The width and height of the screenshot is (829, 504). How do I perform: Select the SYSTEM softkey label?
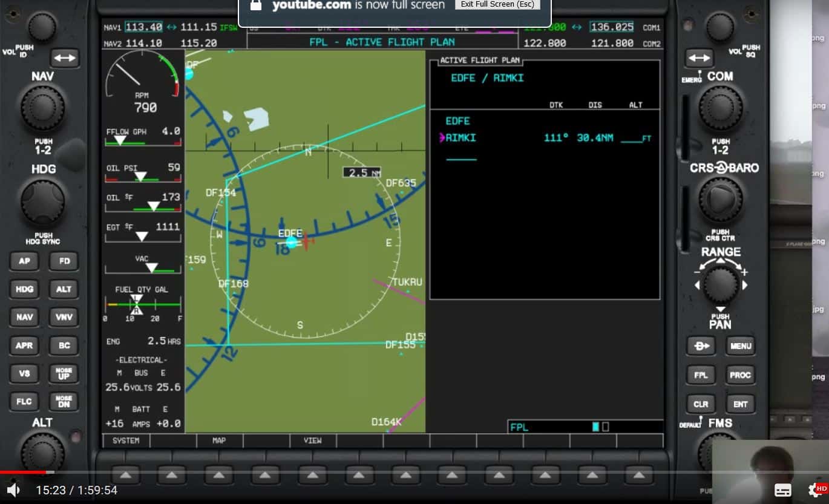click(126, 440)
